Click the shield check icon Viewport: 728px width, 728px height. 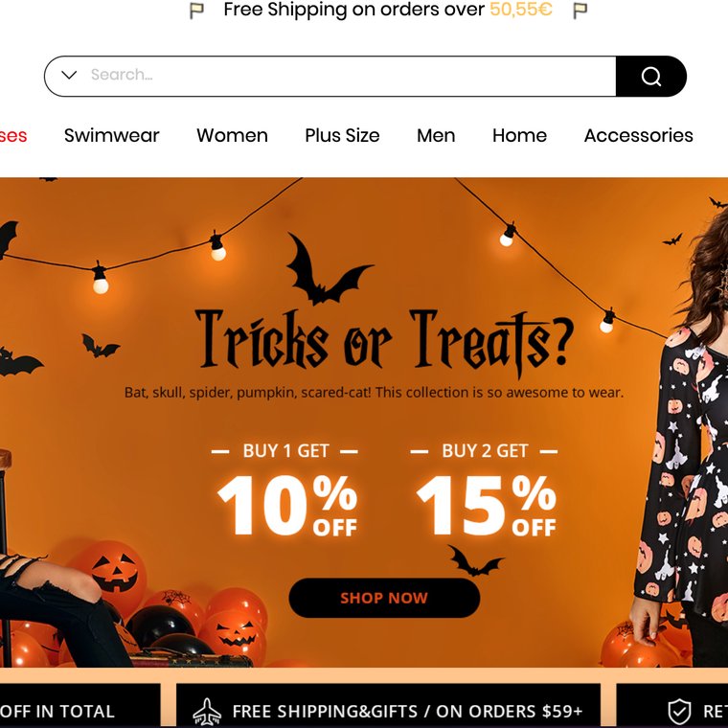point(679,712)
